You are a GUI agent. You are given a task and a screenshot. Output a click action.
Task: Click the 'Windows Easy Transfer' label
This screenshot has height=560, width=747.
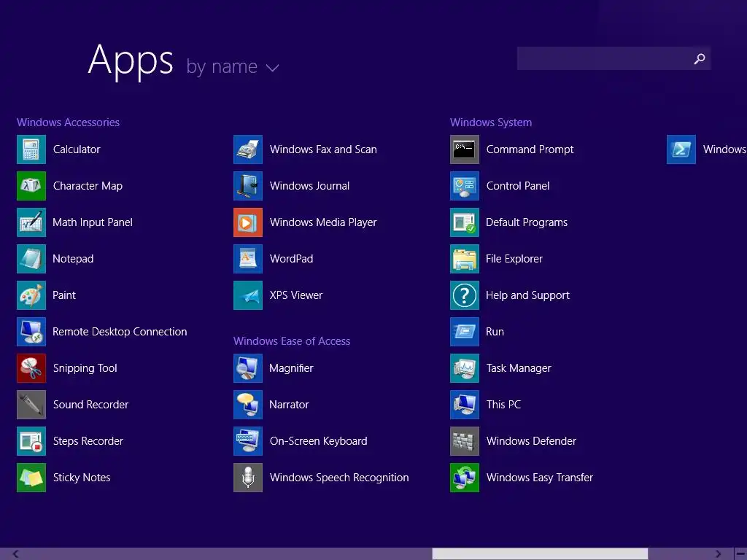click(x=539, y=478)
